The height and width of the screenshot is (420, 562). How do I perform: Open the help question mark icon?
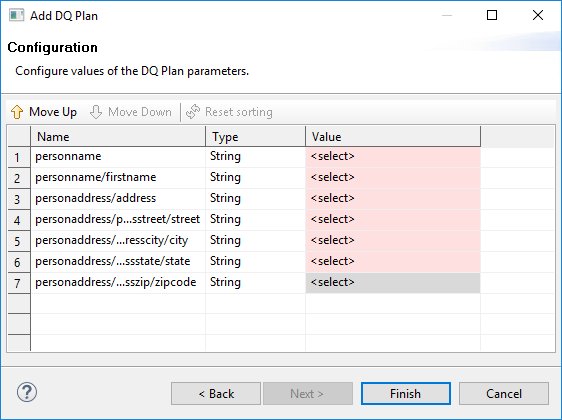point(27,392)
